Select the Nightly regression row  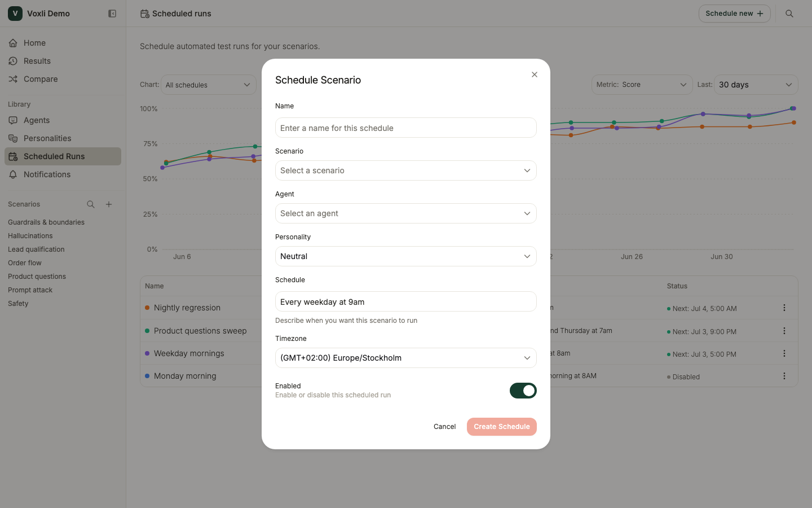pos(469,308)
